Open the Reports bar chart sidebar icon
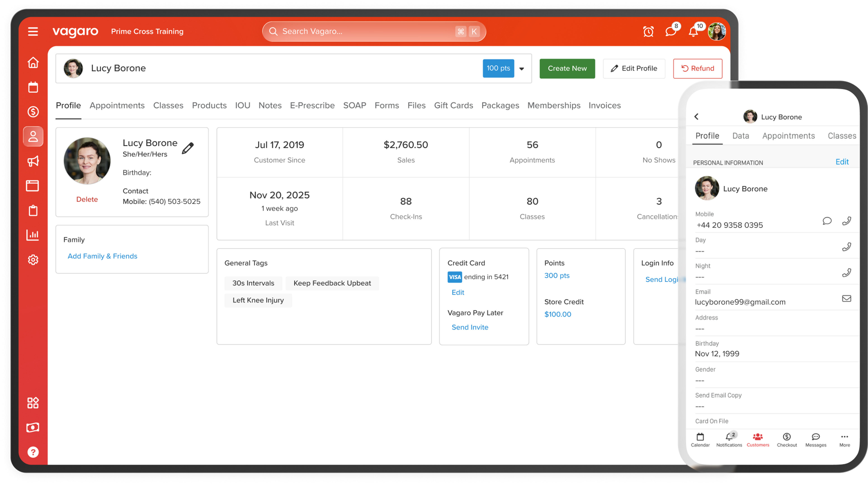 tap(33, 235)
